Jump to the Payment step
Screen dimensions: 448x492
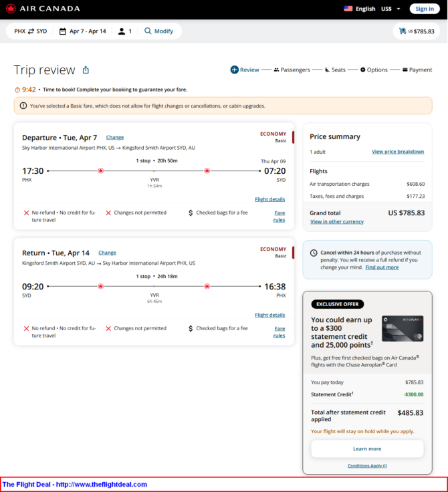(417, 70)
